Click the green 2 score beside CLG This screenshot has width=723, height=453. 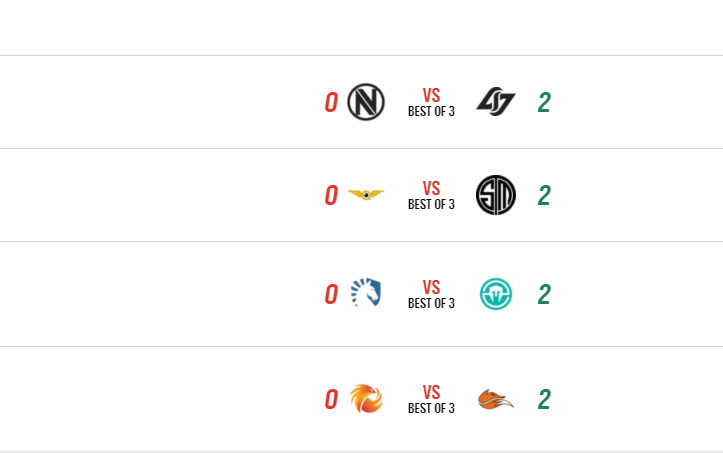(544, 102)
